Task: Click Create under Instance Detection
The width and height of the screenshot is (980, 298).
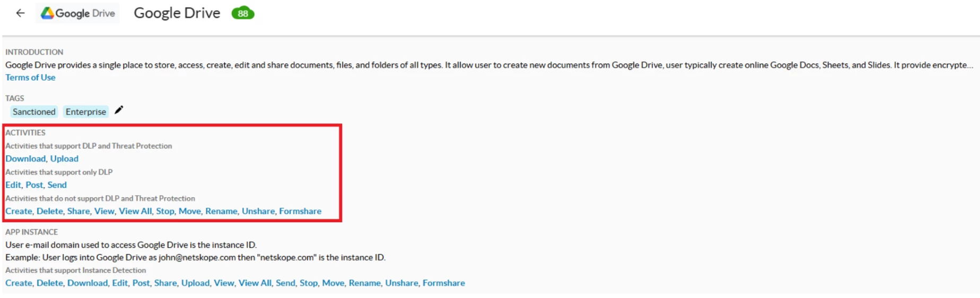Action: [19, 283]
